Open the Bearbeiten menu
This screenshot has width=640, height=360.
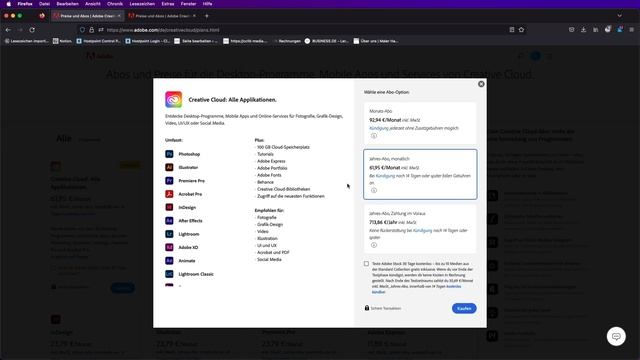(x=67, y=4)
